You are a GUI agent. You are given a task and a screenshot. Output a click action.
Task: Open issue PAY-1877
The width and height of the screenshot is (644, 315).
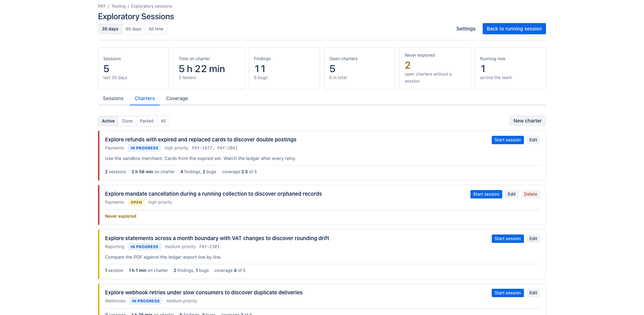[202, 148]
